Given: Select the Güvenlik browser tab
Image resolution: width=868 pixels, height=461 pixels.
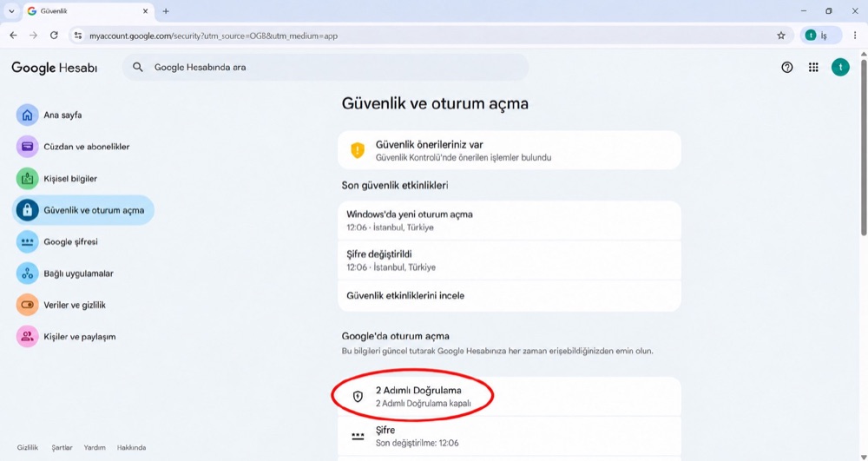Looking at the screenshot, I should point(89,11).
